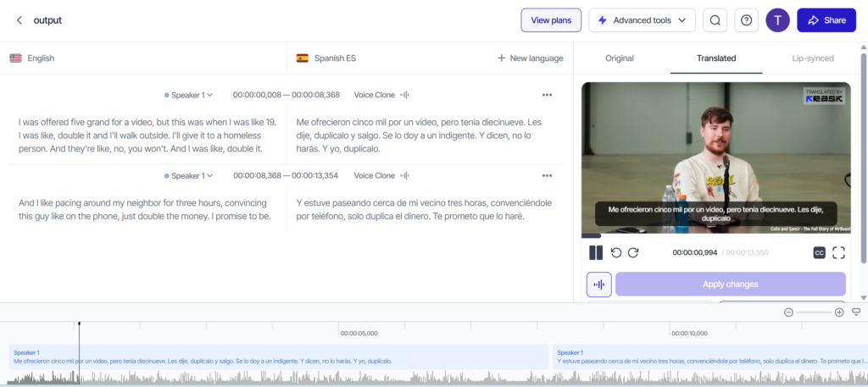
Task: Open the T user avatar menu
Action: click(x=778, y=20)
